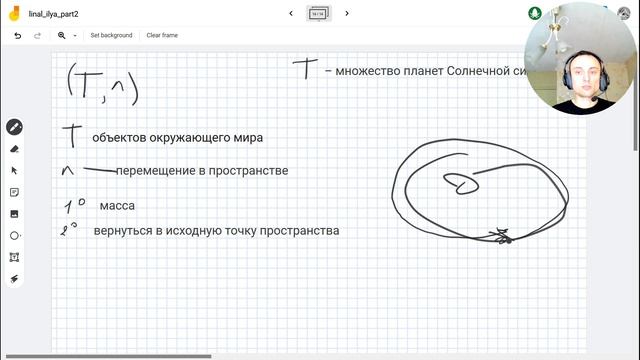
Task: Click the text 'объектов окружающего мира'
Action: pos(178,138)
